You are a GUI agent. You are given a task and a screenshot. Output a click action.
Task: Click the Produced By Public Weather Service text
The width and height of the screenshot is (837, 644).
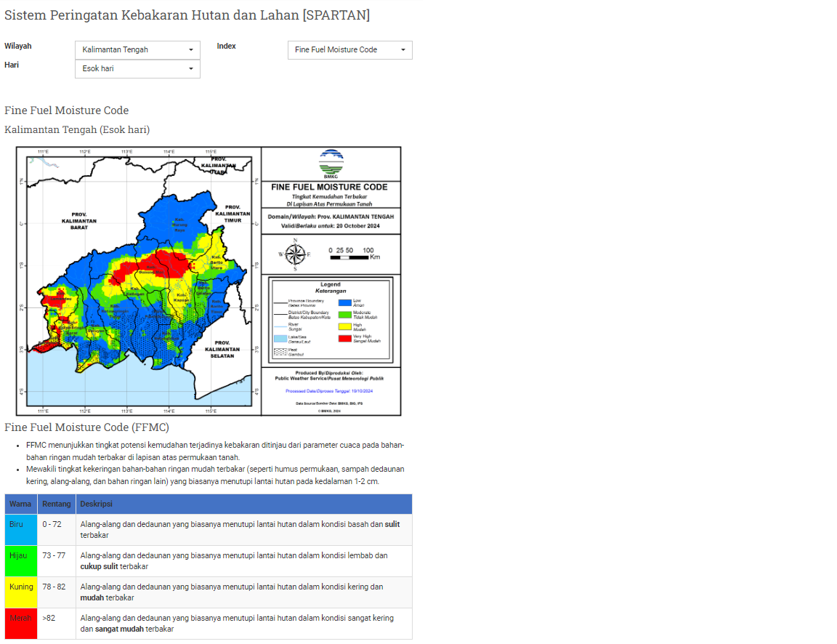tap(329, 375)
